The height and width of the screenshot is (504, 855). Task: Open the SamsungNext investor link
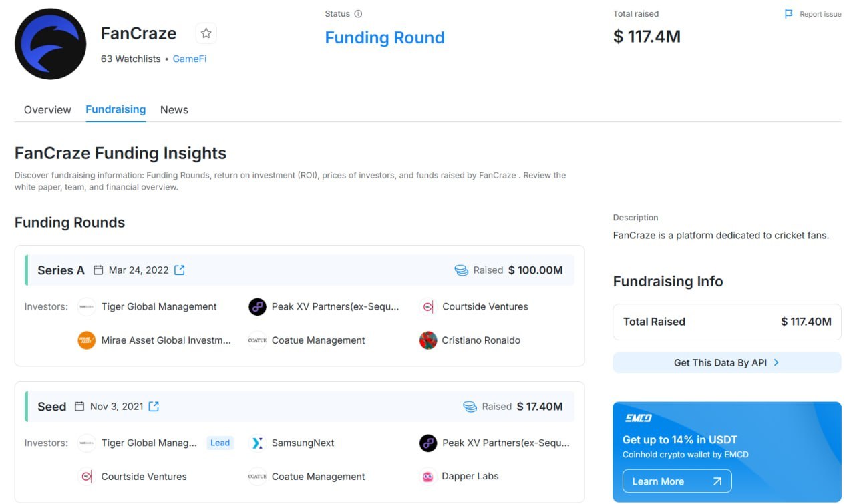pos(303,443)
